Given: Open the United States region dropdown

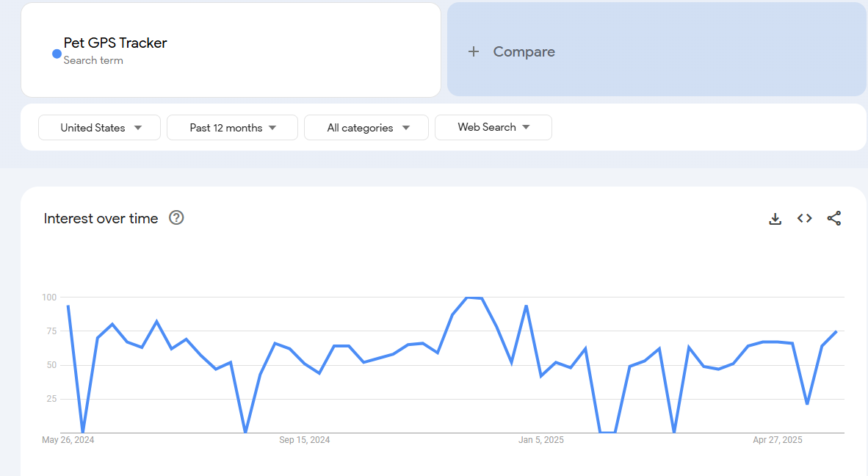Looking at the screenshot, I should pyautogui.click(x=99, y=128).
